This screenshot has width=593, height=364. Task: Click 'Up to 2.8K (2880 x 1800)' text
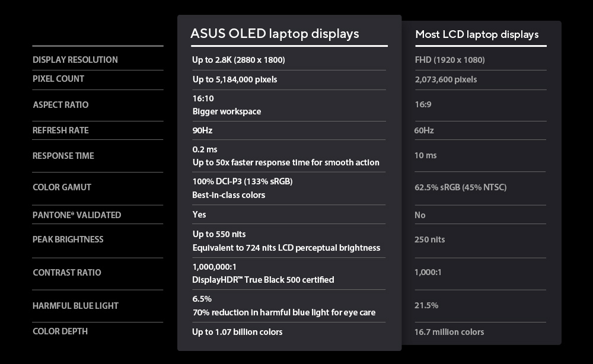(239, 60)
